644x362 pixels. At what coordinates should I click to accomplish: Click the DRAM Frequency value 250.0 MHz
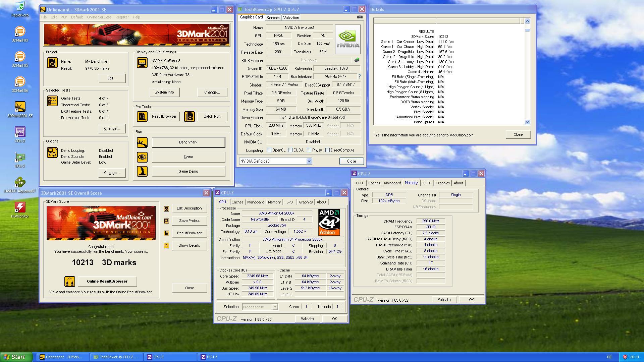(431, 221)
